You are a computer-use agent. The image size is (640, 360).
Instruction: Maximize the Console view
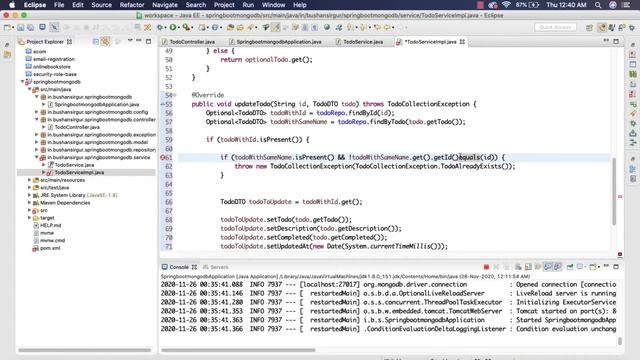[x=616, y=267]
